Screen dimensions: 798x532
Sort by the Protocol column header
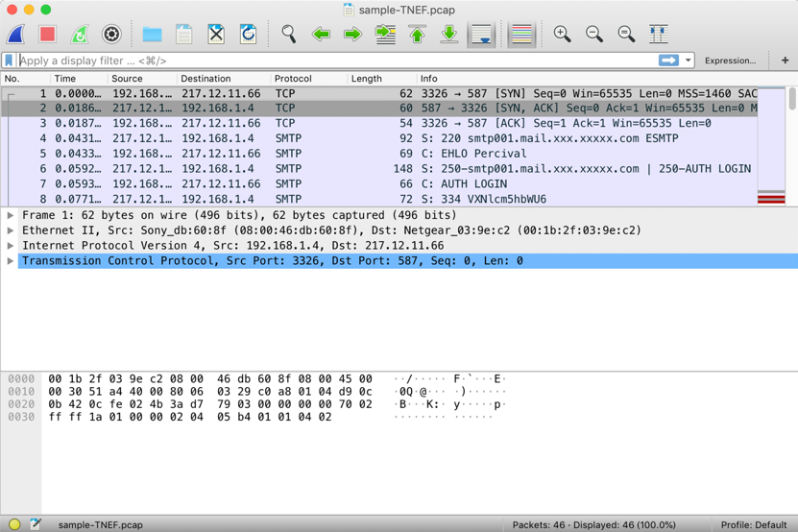[x=309, y=79]
